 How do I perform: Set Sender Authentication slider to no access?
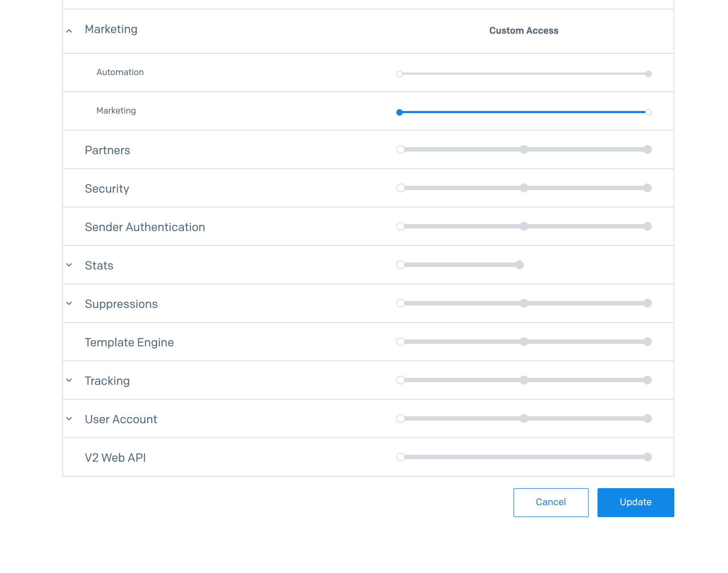pyautogui.click(x=400, y=226)
